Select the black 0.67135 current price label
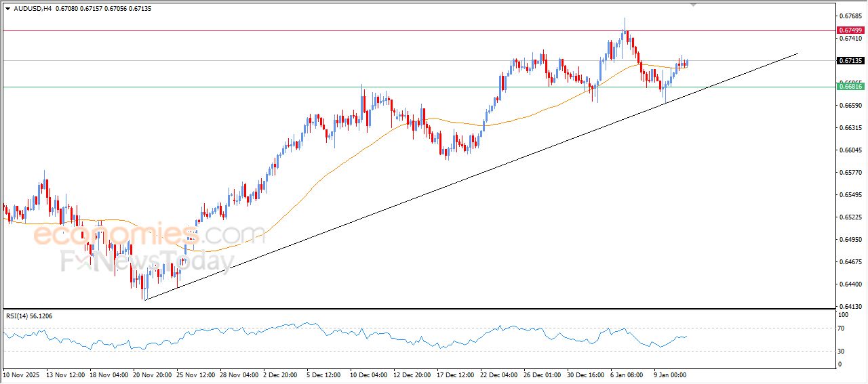The width and height of the screenshot is (868, 384). (x=850, y=61)
